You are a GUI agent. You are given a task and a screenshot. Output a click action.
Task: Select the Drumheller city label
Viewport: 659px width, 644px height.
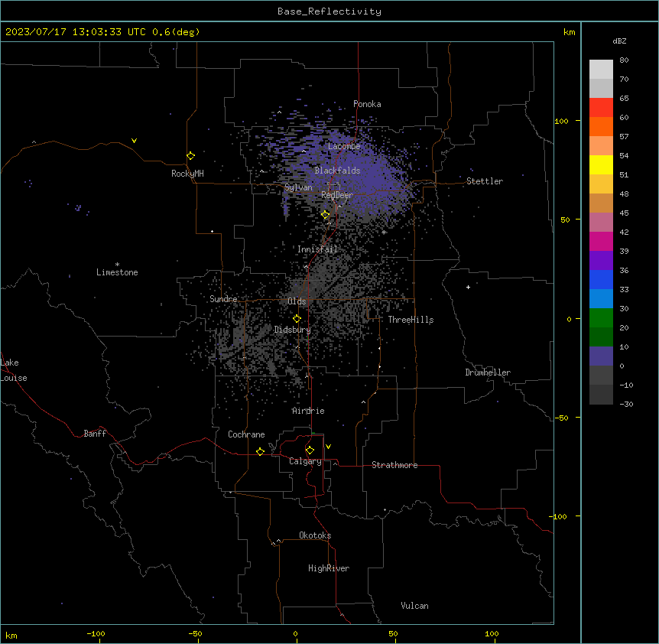(488, 372)
